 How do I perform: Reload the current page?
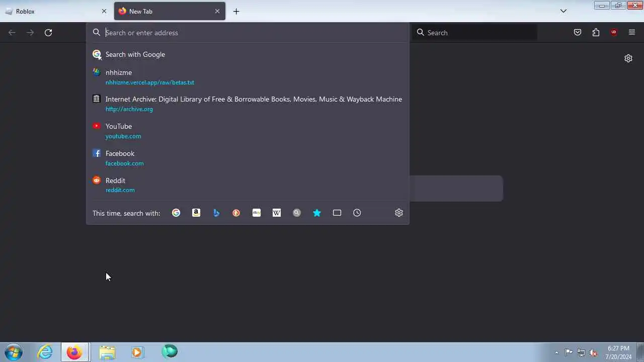pos(48,32)
